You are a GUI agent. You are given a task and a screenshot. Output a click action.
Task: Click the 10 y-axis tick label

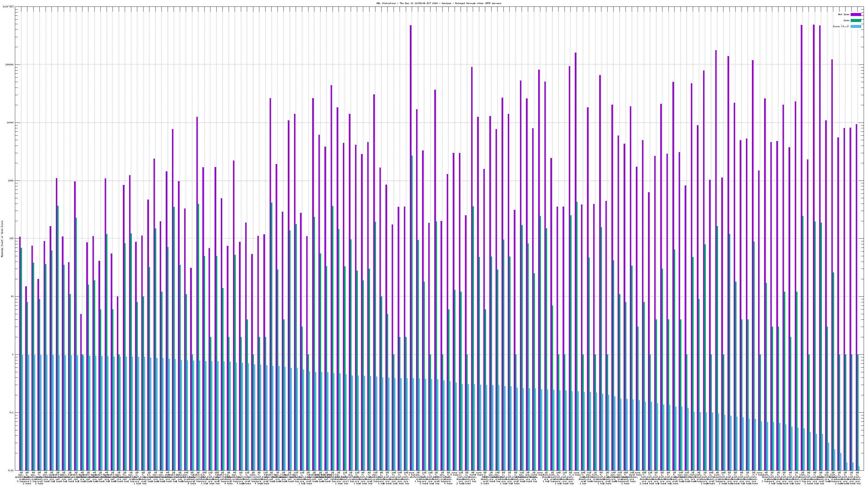tap(13, 297)
